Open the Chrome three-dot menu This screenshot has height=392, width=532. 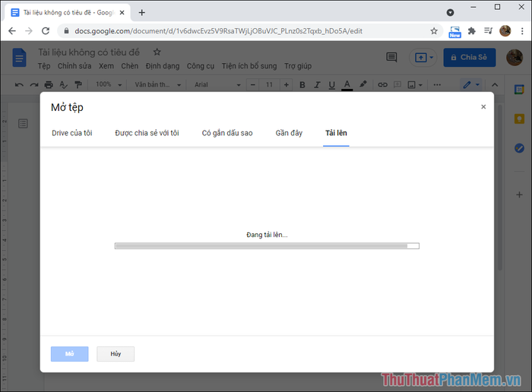pyautogui.click(x=522, y=31)
